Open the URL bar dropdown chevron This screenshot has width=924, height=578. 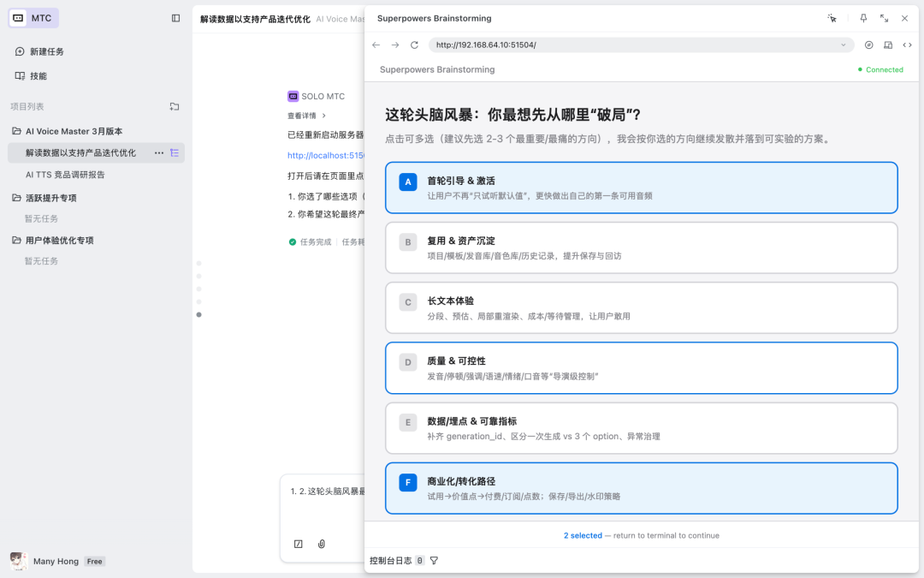click(843, 45)
